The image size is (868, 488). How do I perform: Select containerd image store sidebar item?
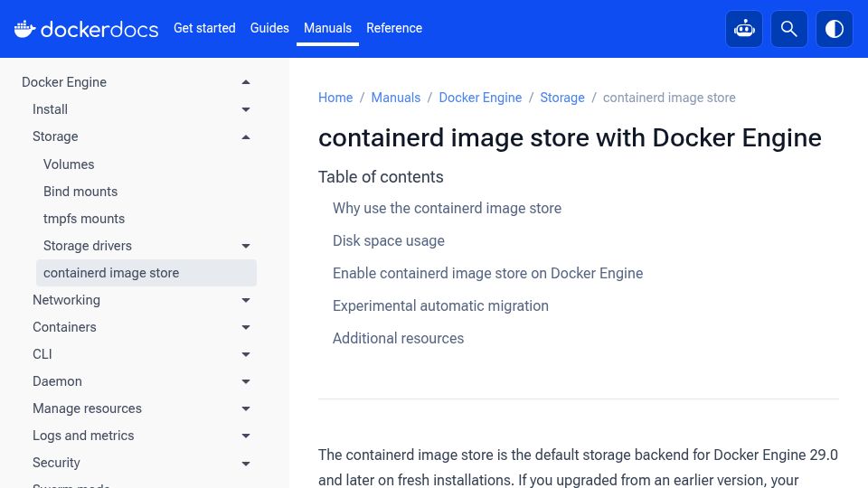(x=146, y=273)
